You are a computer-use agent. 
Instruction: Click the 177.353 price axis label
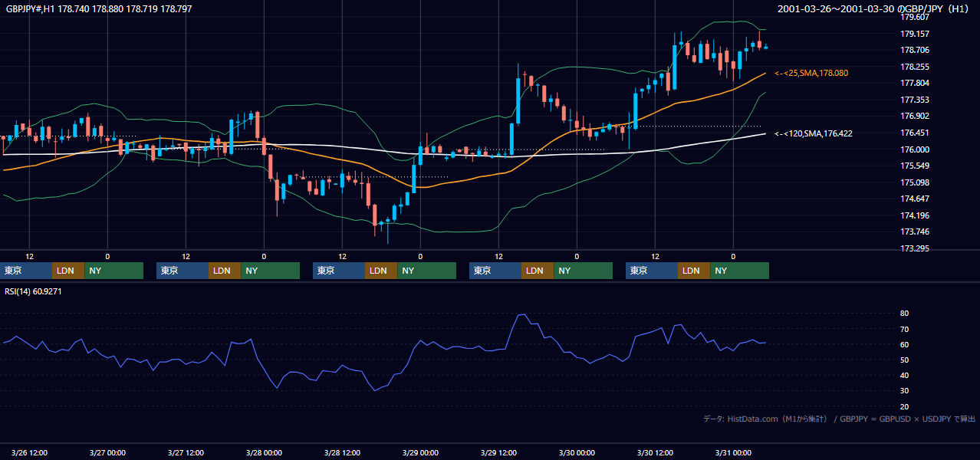[x=914, y=100]
